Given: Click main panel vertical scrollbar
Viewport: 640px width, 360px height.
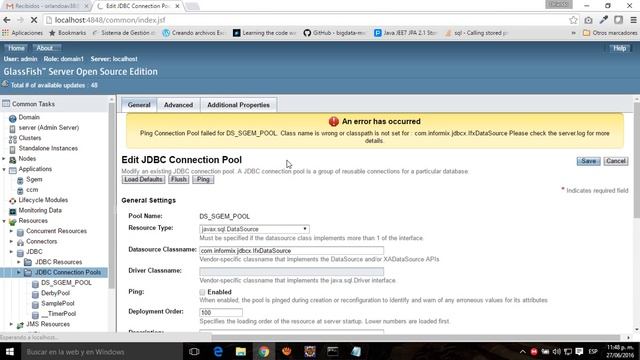Looking at the screenshot, I should (x=636, y=159).
